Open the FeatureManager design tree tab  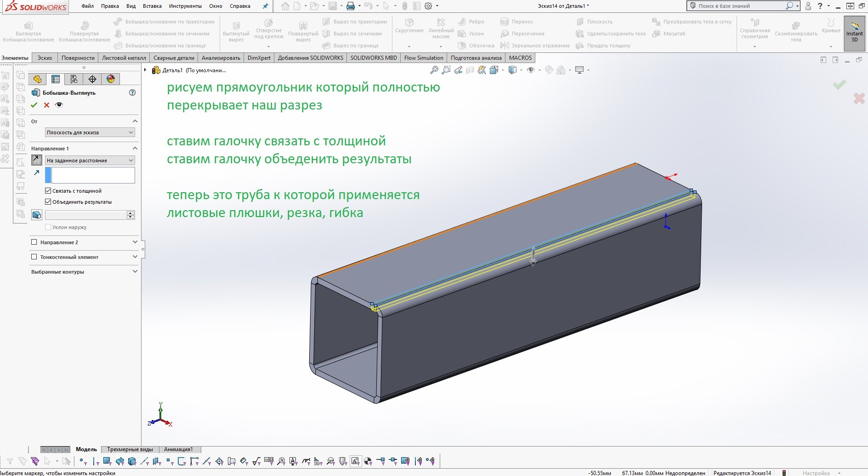click(37, 79)
